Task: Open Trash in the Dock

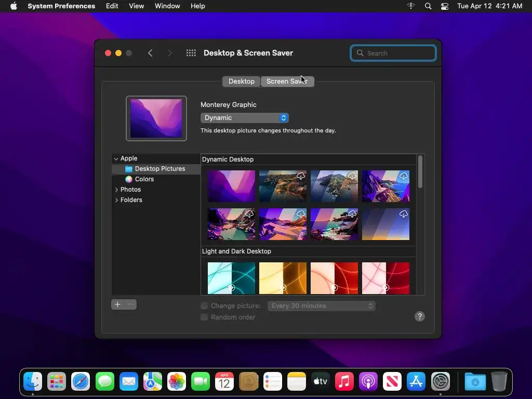Action: tap(499, 381)
